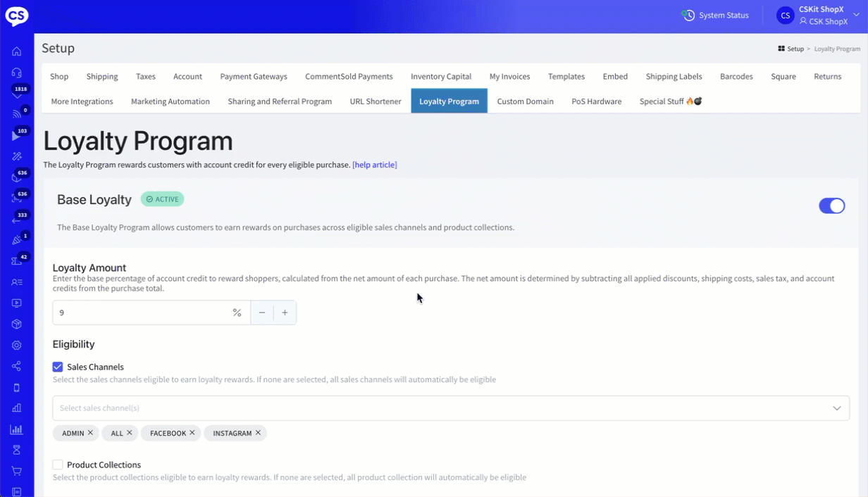Open the help article link

pos(374,165)
